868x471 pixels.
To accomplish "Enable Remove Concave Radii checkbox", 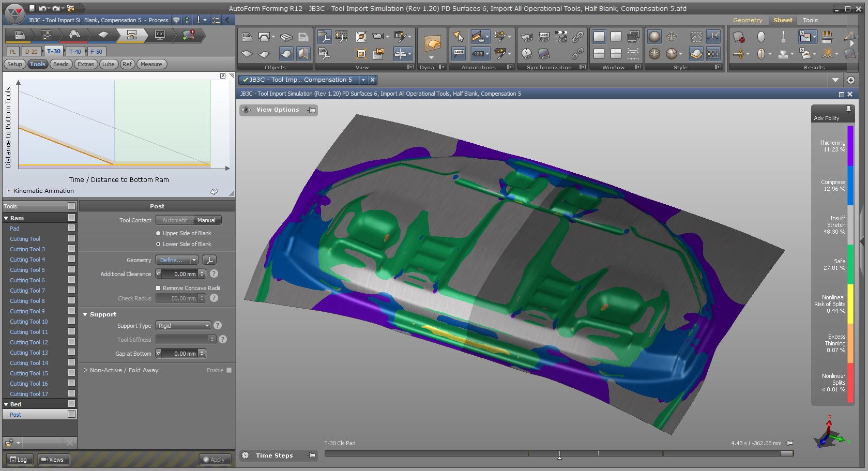I will (x=158, y=288).
